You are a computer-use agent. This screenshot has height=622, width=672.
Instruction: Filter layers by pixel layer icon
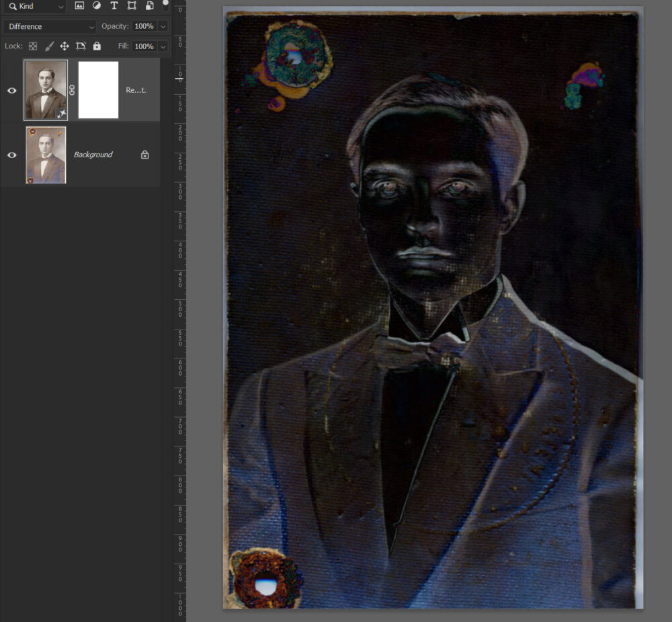[79, 6]
